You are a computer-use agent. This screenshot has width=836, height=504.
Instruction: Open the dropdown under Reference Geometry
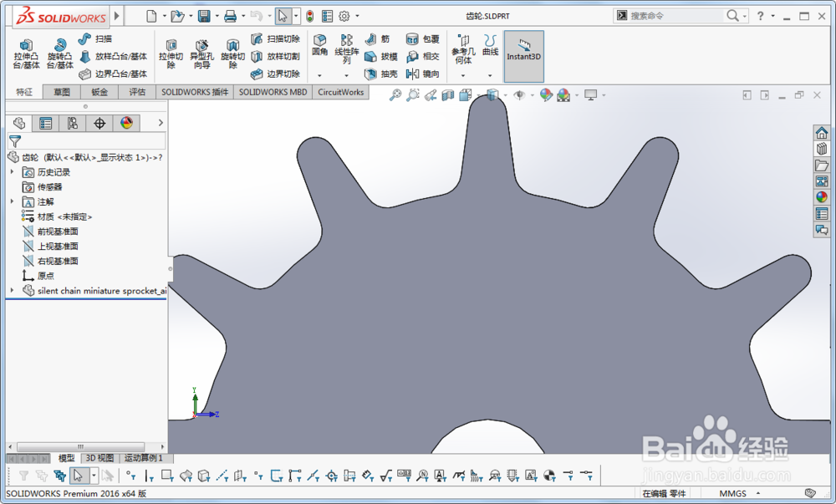coord(463,76)
